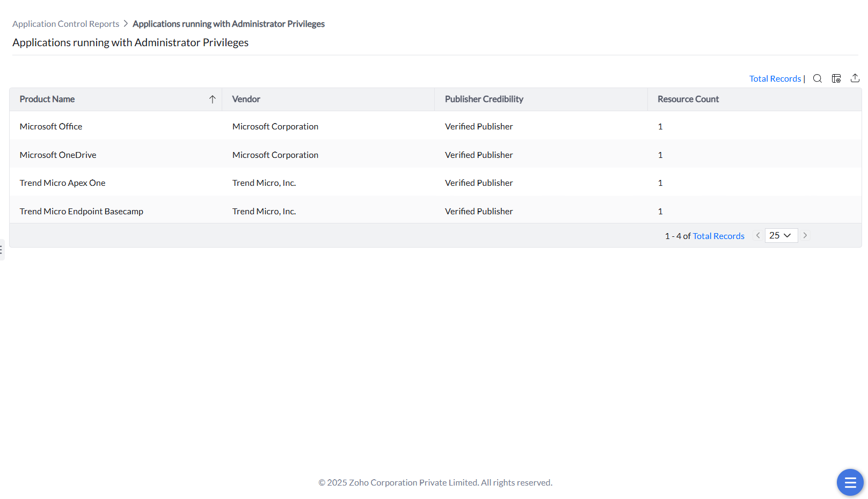Image resolution: width=868 pixels, height=499 pixels.
Task: Click Verified Publisher in Microsoft OneDrive row
Action: click(479, 155)
